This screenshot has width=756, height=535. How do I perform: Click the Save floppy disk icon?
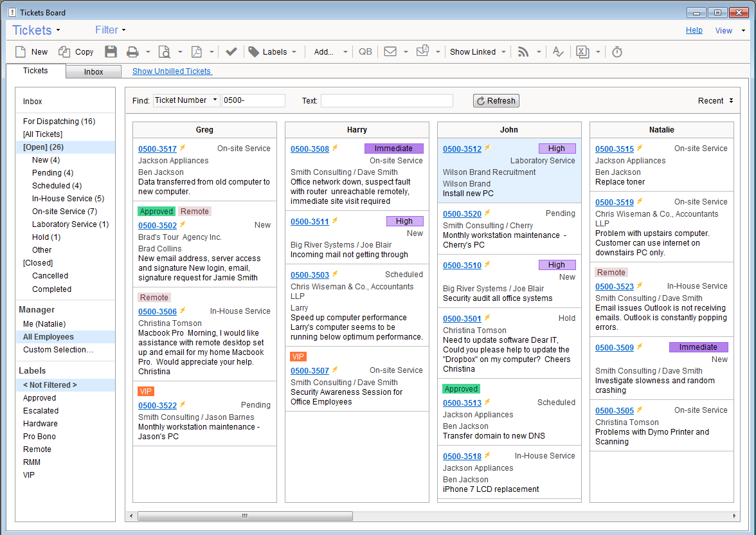[111, 52]
